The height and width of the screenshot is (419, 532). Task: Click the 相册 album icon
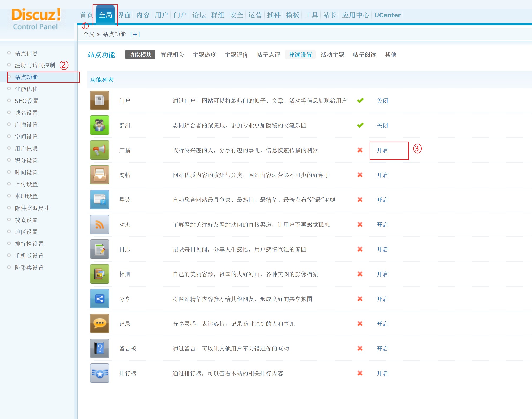click(99, 274)
